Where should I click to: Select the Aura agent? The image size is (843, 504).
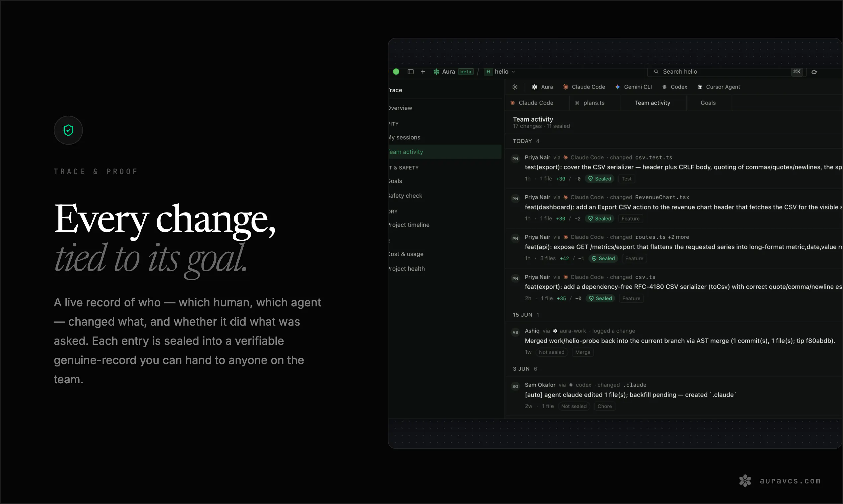point(542,87)
